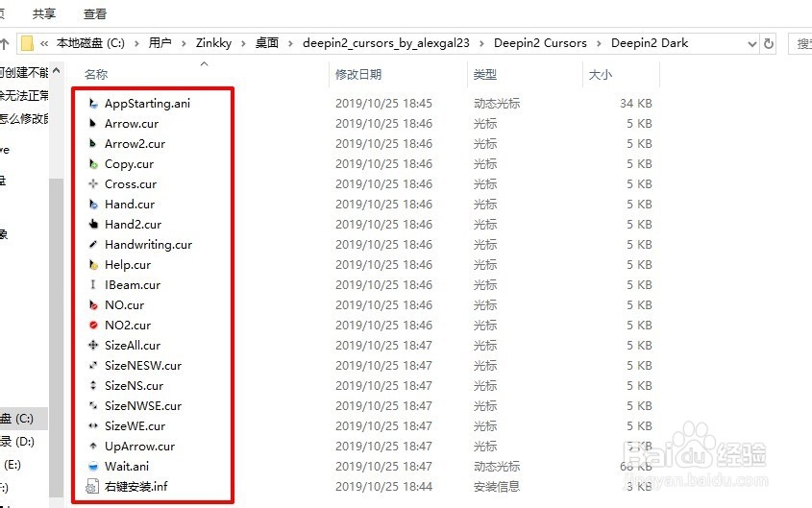
Task: Click the IBeam.cur text cursor icon
Action: point(93,285)
